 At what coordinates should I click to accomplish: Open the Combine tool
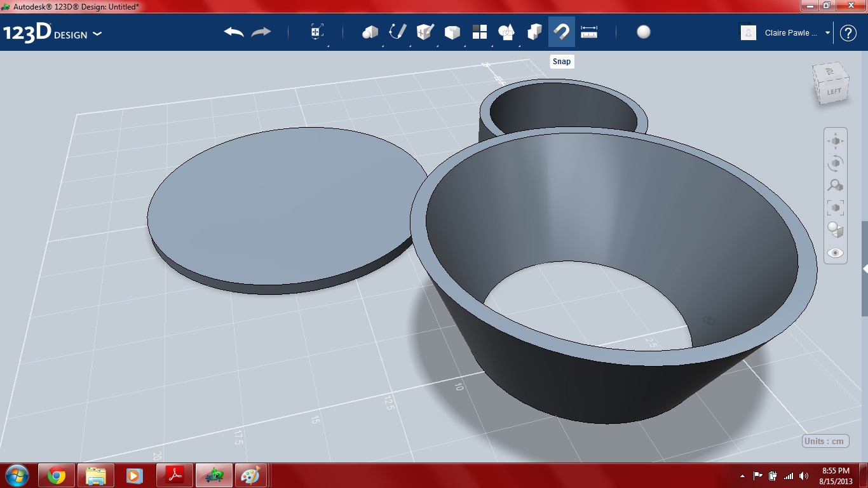[534, 32]
